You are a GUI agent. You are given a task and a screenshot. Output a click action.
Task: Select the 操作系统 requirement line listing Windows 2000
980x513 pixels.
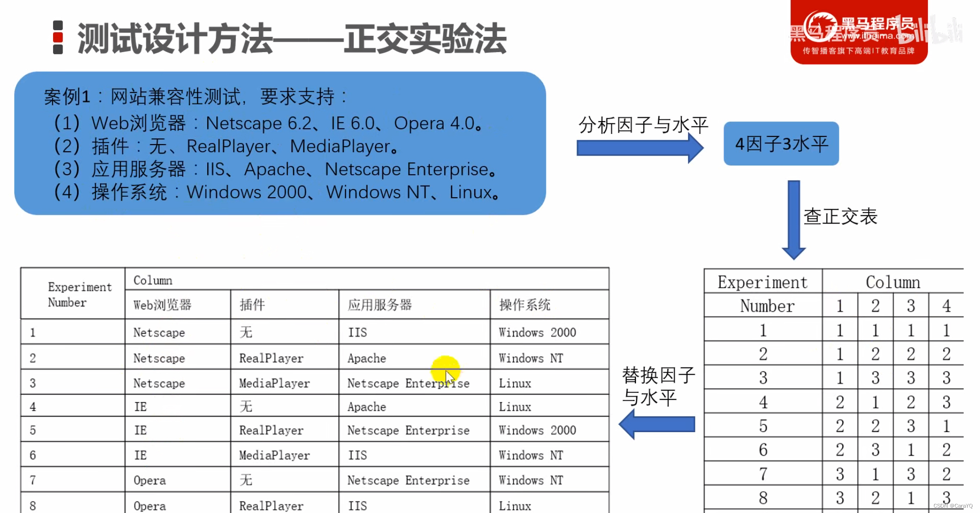277,192
